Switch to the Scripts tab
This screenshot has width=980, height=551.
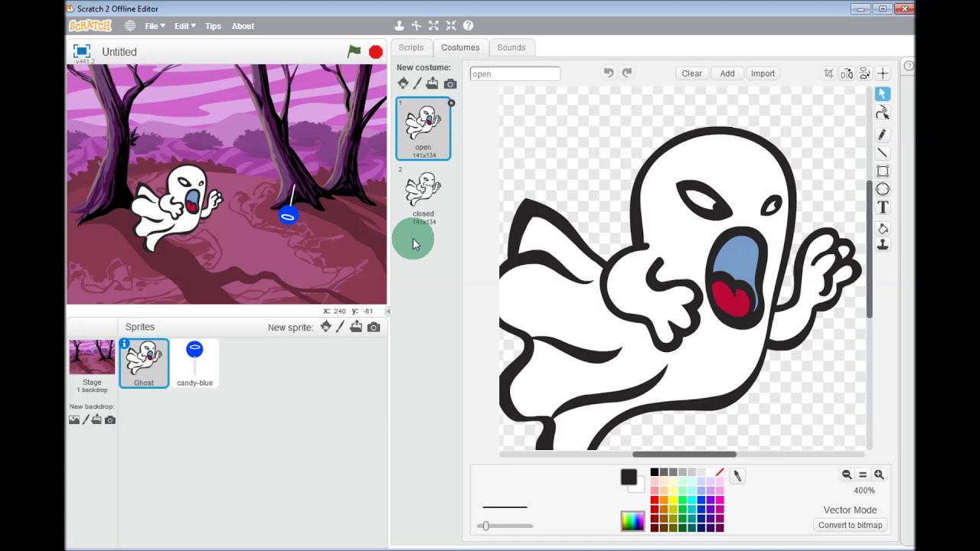pyautogui.click(x=411, y=47)
